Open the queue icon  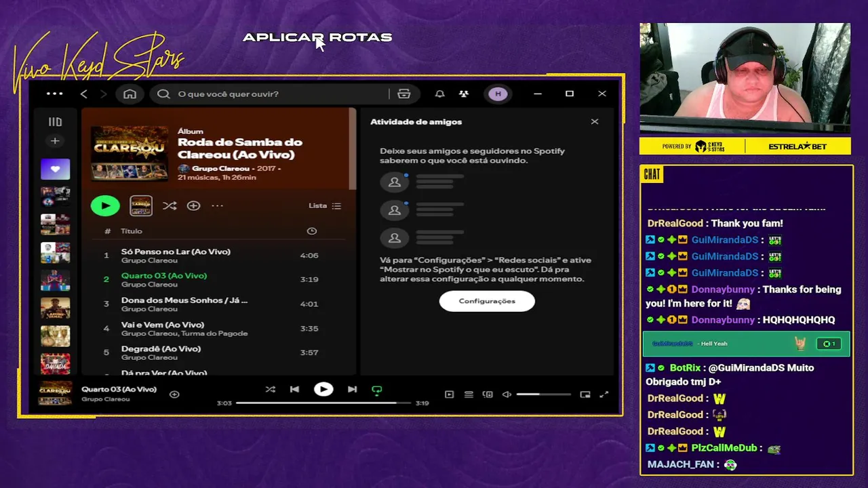(469, 394)
